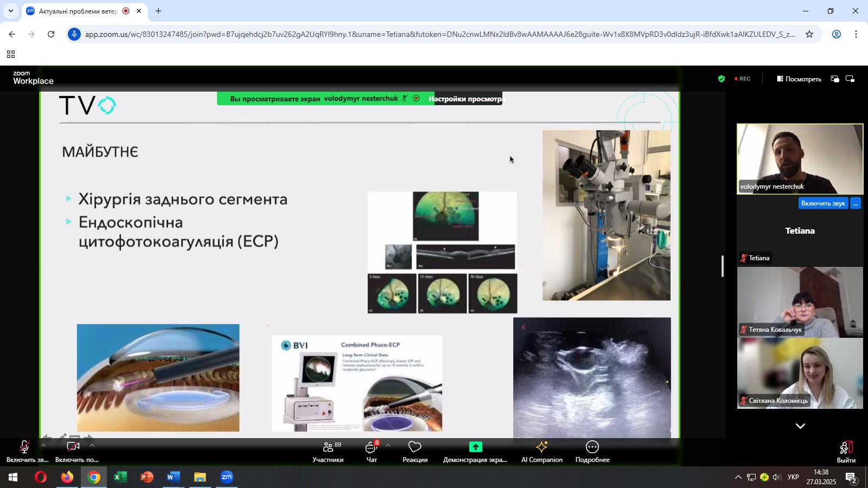Open the Chat panel icon
The width and height of the screenshot is (868, 488).
pyautogui.click(x=371, y=451)
